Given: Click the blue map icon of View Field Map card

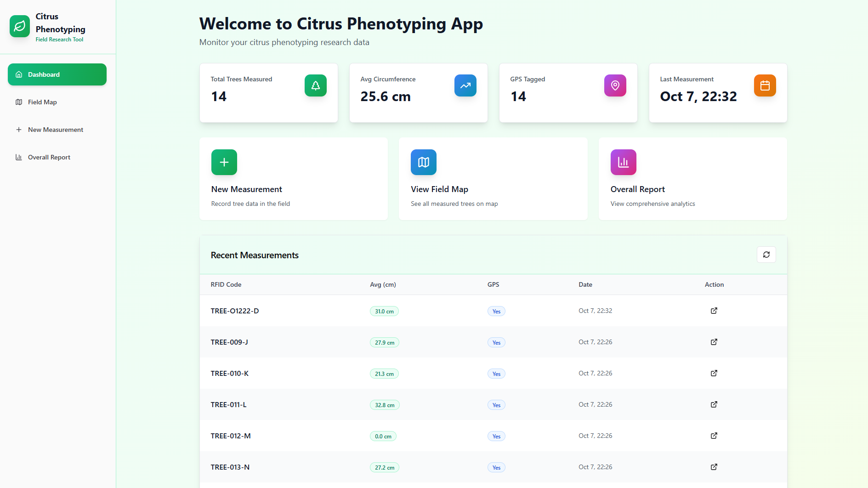Looking at the screenshot, I should click(424, 162).
